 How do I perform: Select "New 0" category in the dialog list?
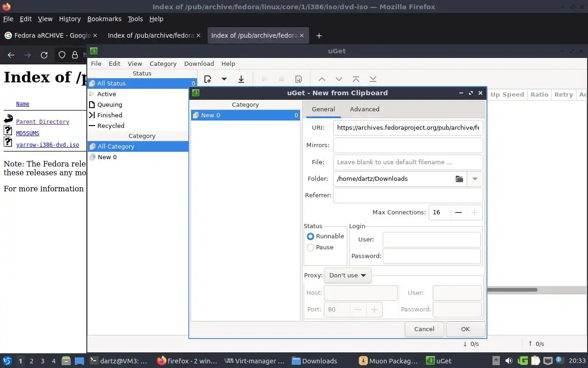pos(245,115)
